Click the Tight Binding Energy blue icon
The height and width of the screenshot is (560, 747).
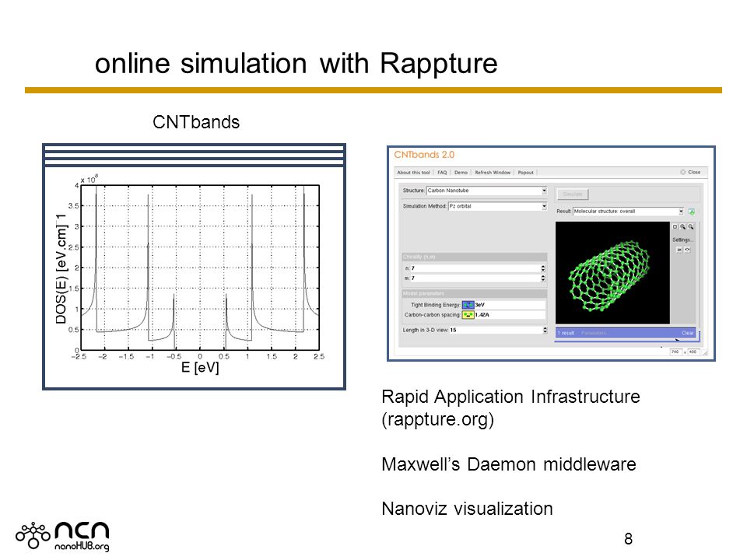(x=468, y=305)
